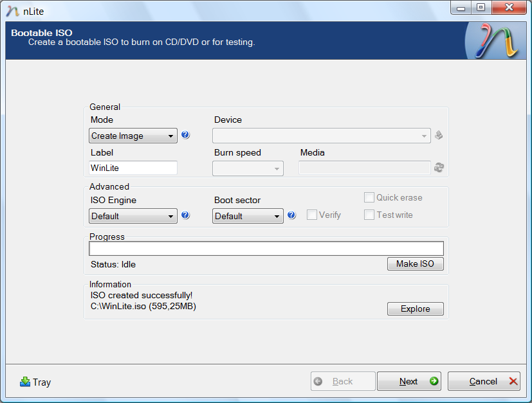
Task: Click the 'ISO created successfully!' message
Action: click(x=142, y=295)
